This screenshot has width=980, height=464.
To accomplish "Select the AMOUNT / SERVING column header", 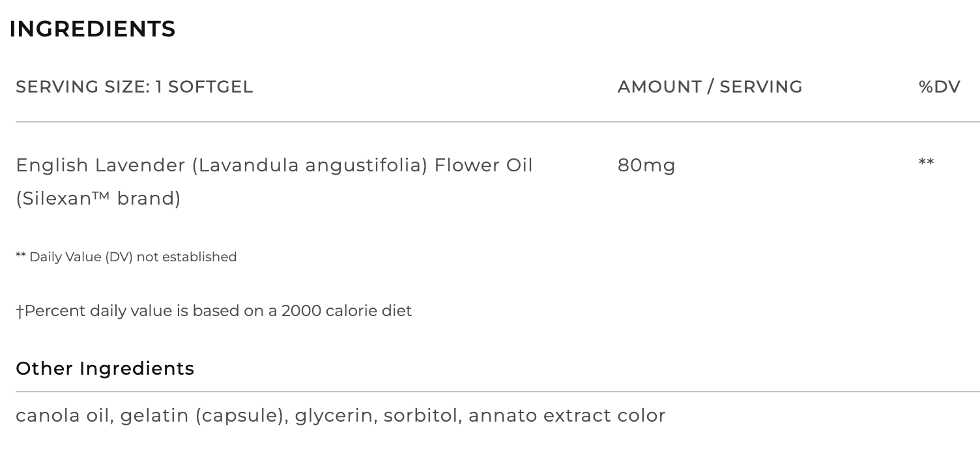I will tap(710, 87).
